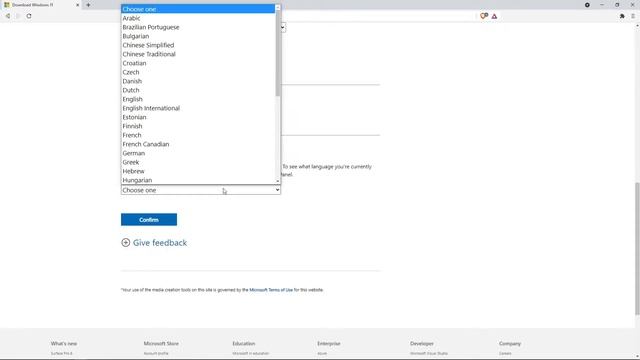Select Croatian language option
The image size is (640, 360).
(198, 63)
